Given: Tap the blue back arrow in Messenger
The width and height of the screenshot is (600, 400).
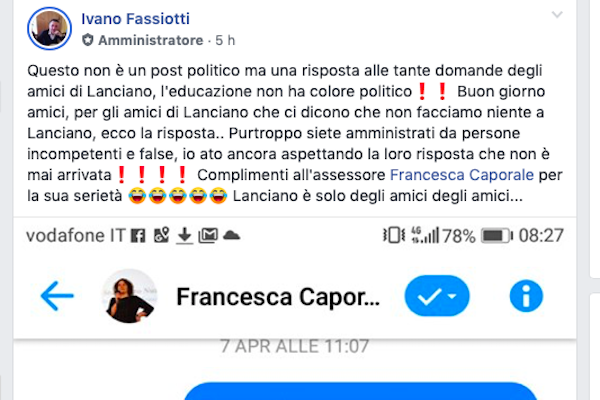Looking at the screenshot, I should (x=57, y=296).
